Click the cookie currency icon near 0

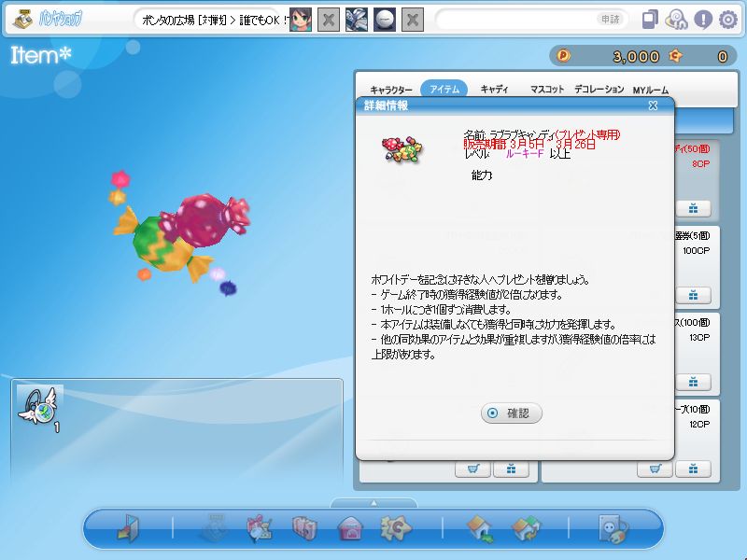(x=675, y=56)
